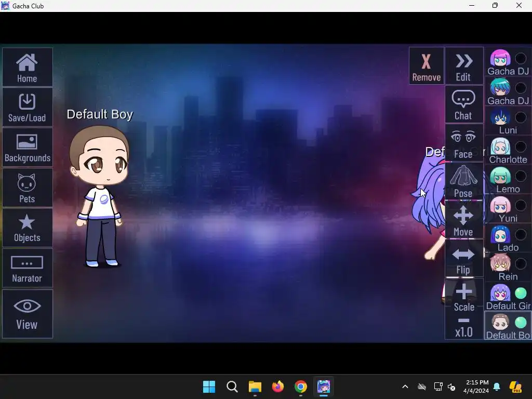Select Yuni character avatar
The width and height of the screenshot is (532, 399).
(x=500, y=205)
